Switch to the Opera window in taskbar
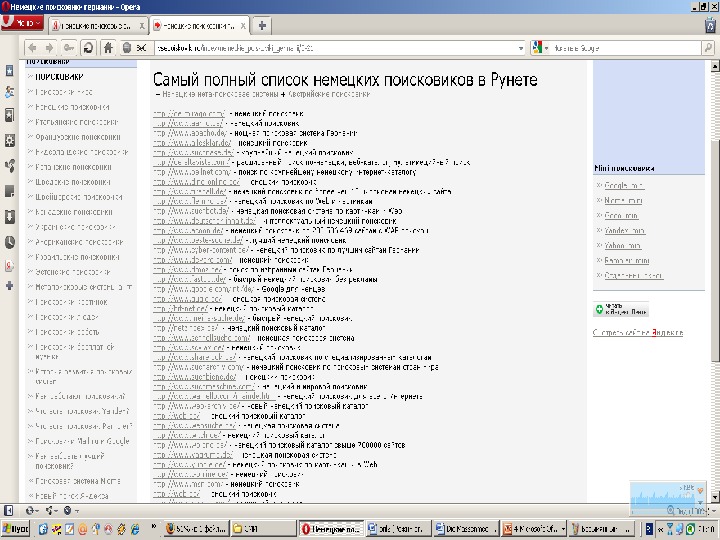 click(331, 529)
